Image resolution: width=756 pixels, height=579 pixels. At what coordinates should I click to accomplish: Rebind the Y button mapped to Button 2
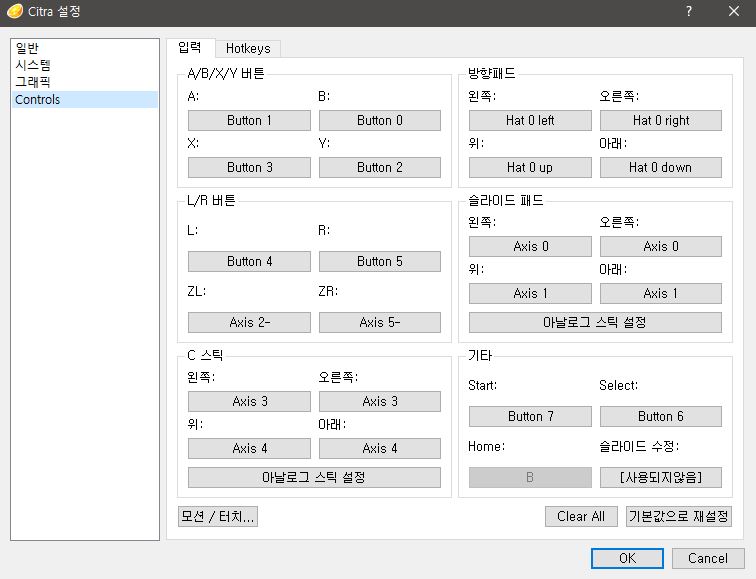[380, 167]
